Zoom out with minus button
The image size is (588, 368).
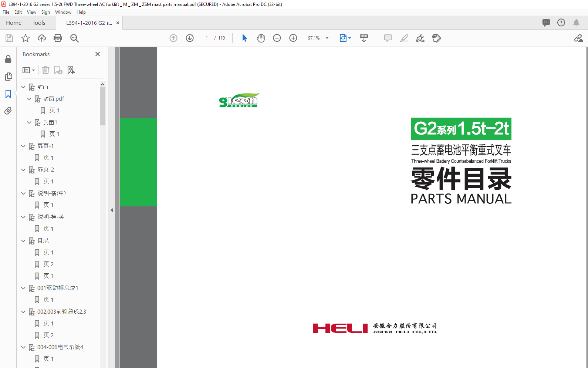tap(277, 38)
